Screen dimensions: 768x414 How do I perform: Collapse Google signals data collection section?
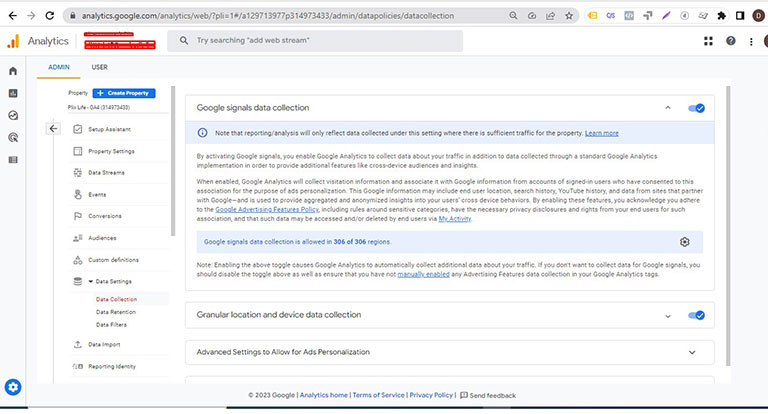point(668,108)
